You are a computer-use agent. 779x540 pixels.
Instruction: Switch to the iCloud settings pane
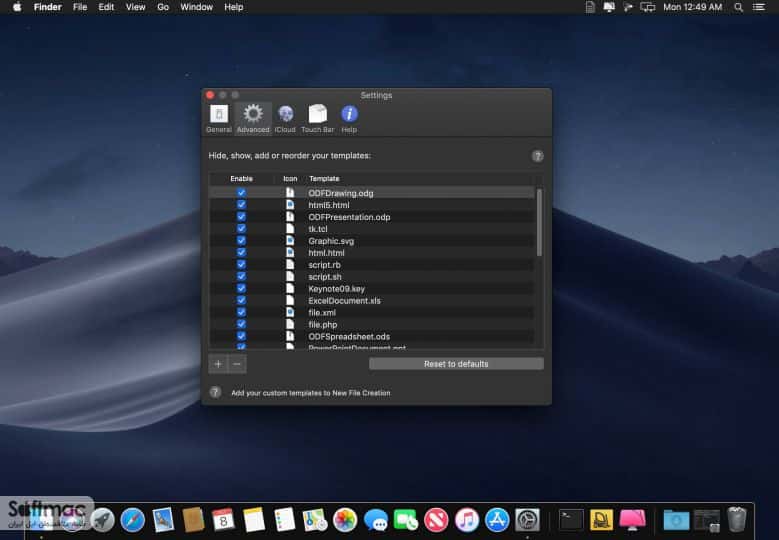tap(285, 118)
